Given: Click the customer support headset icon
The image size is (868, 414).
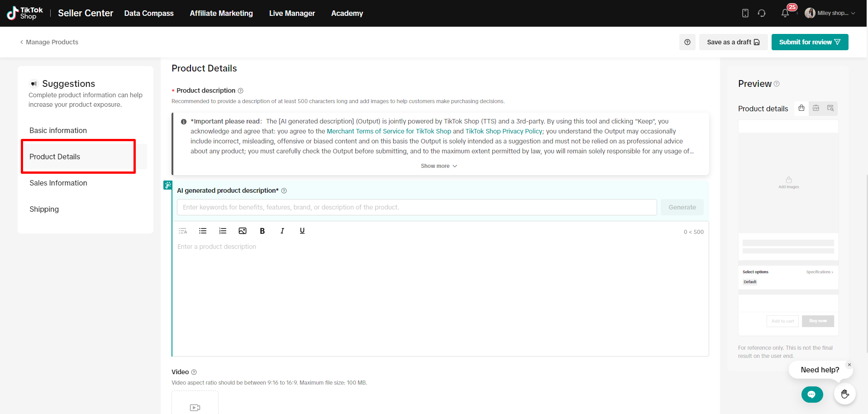Looking at the screenshot, I should point(762,13).
